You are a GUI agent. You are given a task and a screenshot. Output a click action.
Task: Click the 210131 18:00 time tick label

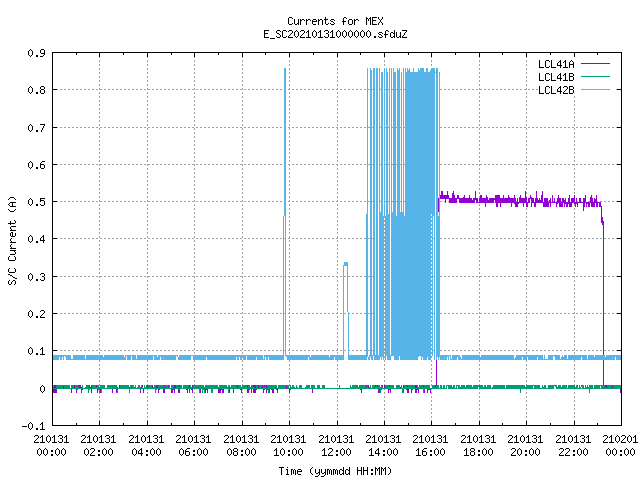click(478, 446)
